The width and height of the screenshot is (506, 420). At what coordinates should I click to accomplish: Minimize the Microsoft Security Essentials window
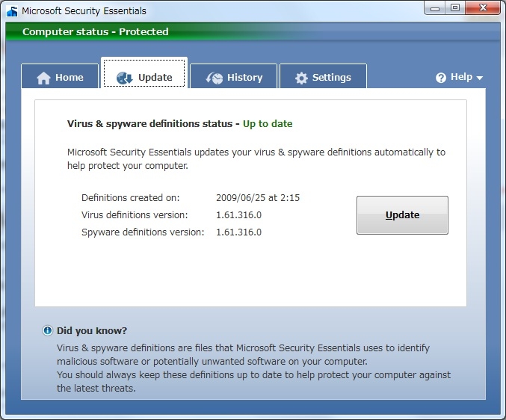(435, 8)
